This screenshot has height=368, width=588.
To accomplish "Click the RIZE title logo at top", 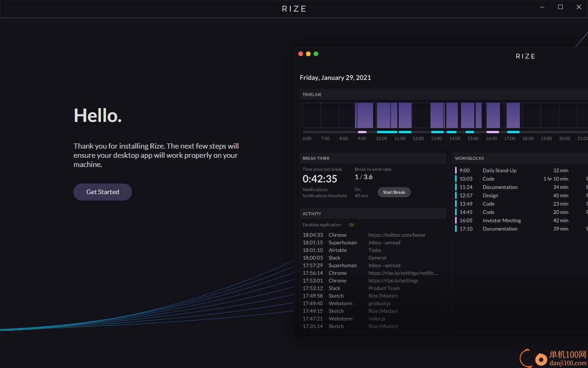I will tap(294, 9).
